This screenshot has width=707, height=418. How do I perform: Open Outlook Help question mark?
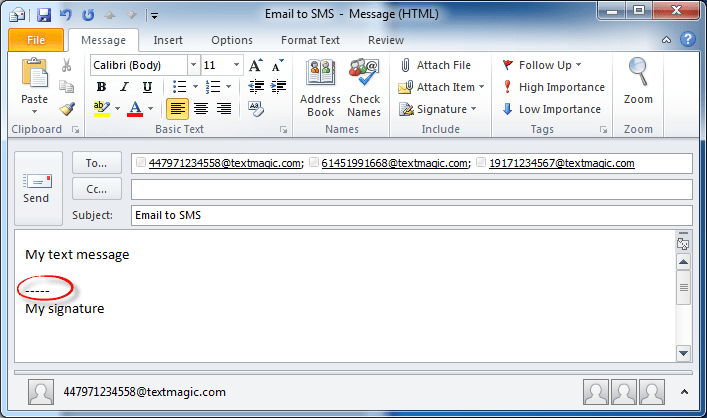point(688,39)
